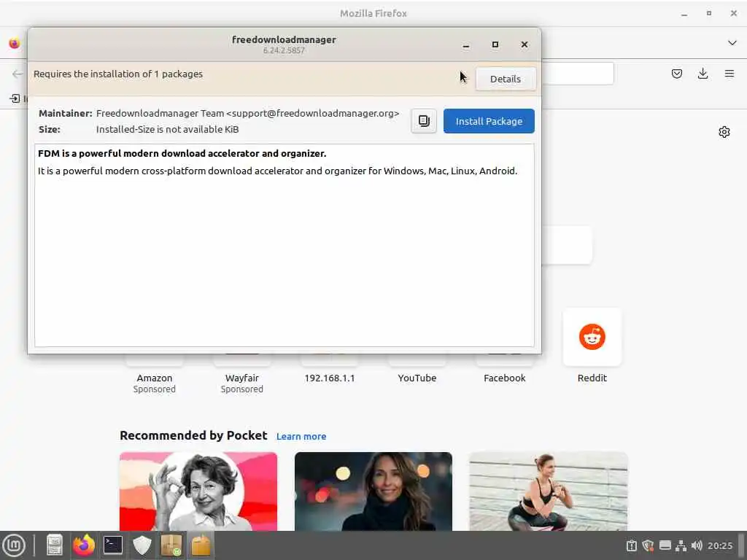Maximize the freedownloadmanager installer window

coord(495,44)
